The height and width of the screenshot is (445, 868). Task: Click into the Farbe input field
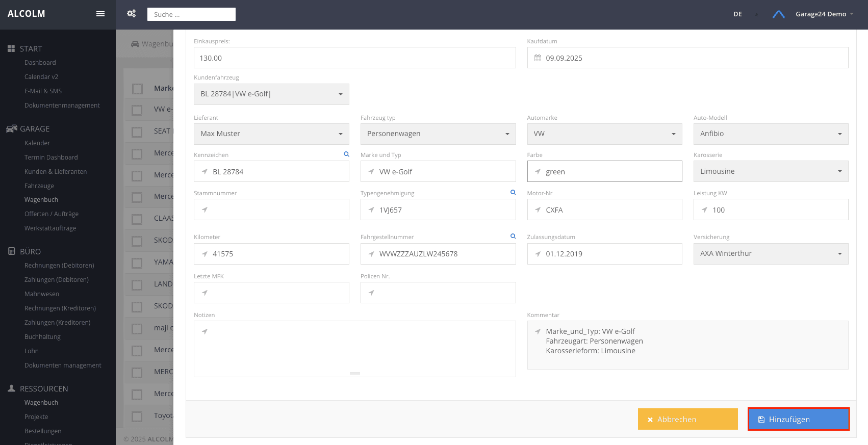point(604,171)
